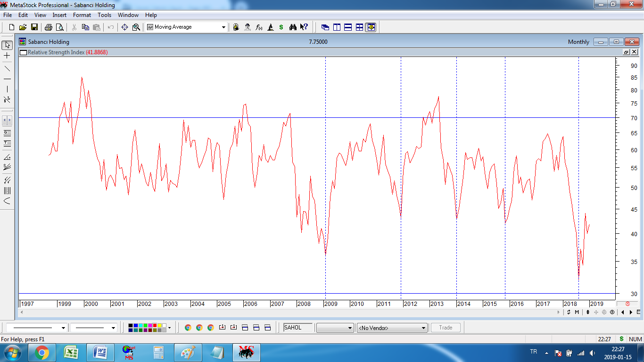Pick the red color swatch
The width and height of the screenshot is (644, 362).
point(154,325)
